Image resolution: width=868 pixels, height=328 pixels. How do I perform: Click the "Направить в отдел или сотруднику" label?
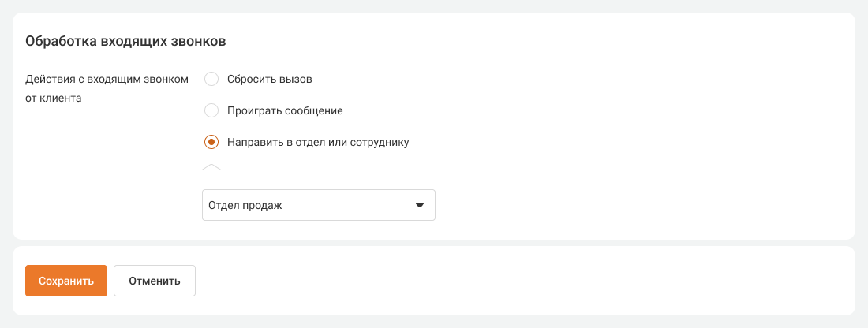pyautogui.click(x=317, y=143)
